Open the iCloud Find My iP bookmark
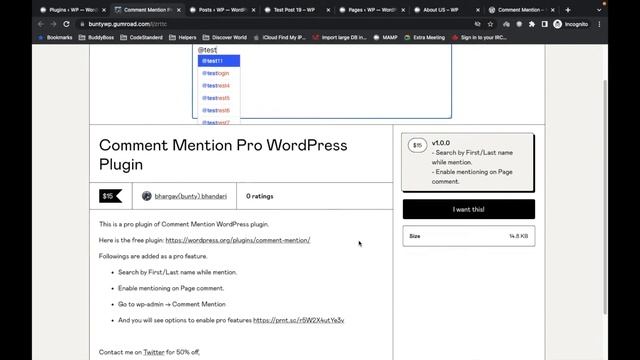 pyautogui.click(x=280, y=38)
